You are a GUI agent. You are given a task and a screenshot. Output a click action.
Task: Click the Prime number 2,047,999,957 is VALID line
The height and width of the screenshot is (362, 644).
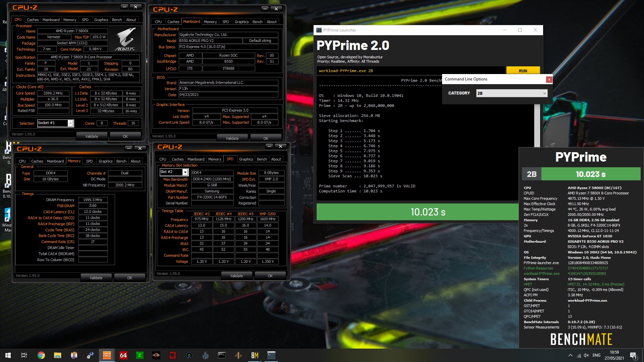tap(367, 186)
